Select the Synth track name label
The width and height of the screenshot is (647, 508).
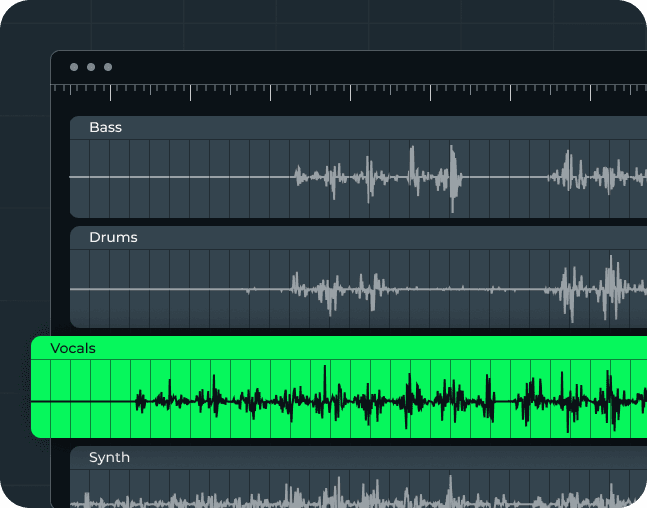pos(110,457)
